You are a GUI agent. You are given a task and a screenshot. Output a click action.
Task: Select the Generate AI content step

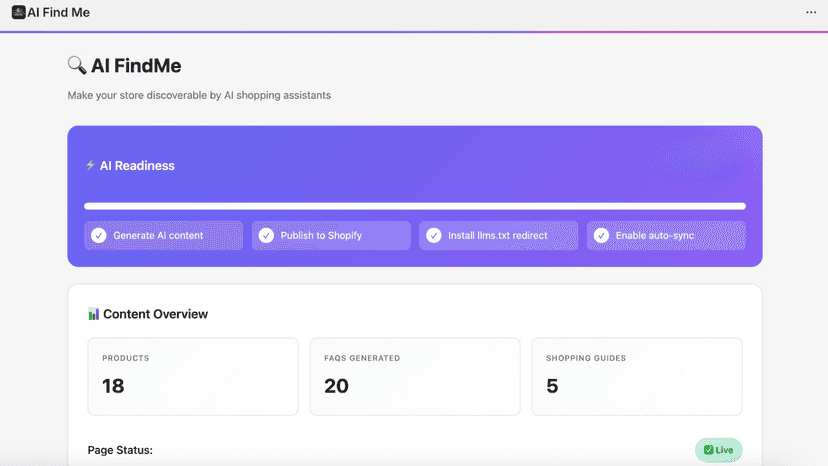pos(164,236)
